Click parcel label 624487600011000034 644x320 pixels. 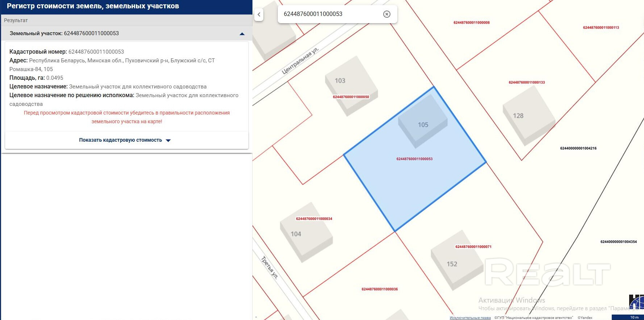click(x=314, y=219)
